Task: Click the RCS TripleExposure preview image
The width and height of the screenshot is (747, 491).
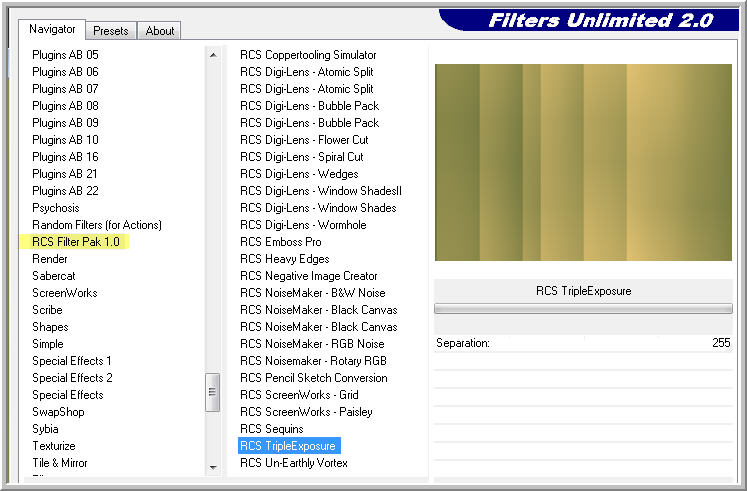Action: point(583,162)
